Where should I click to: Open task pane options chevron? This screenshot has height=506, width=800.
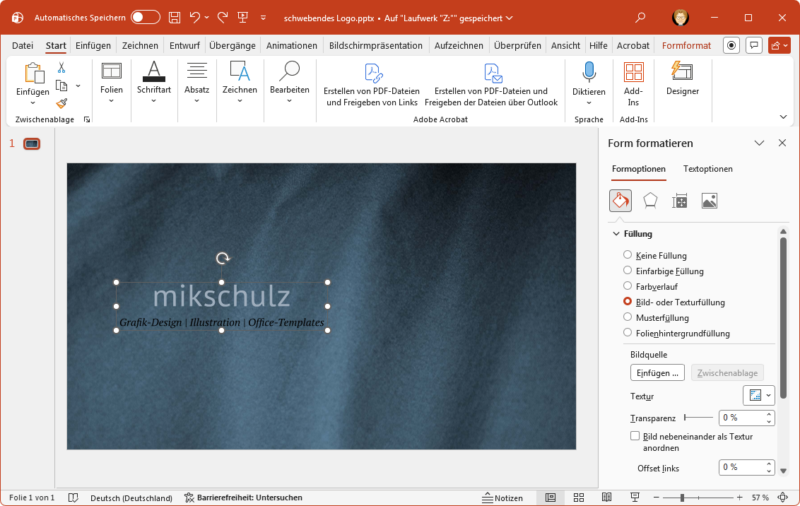tap(759, 143)
